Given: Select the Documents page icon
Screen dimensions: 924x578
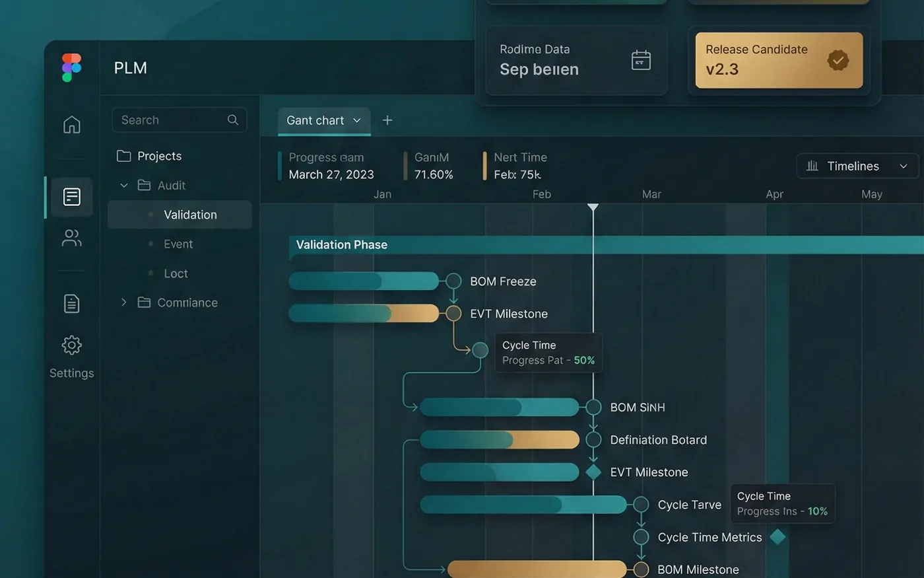Looking at the screenshot, I should coord(71,303).
